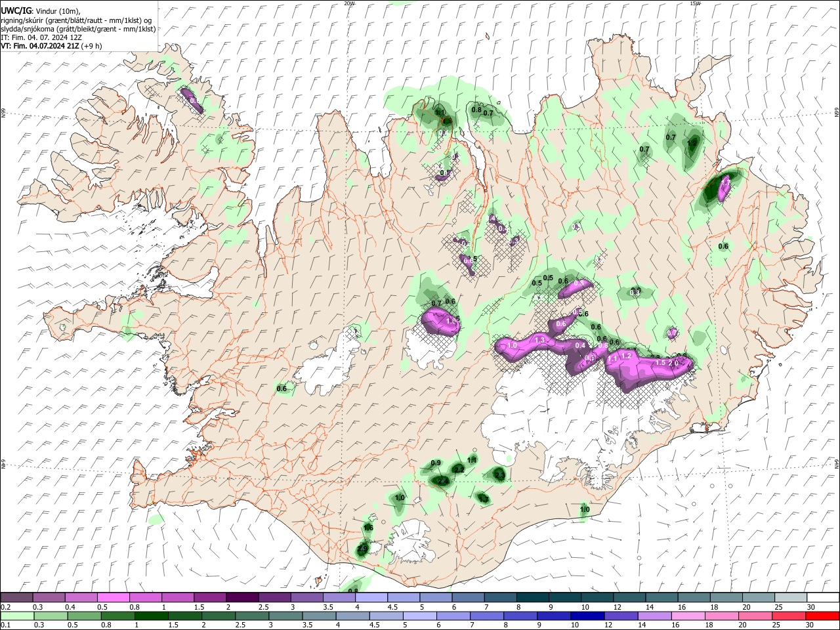Select the 'VT: Fim. 04.07.2024 21Z (+9 h)' line
Viewport: 840px width, 630px height.
[51, 46]
